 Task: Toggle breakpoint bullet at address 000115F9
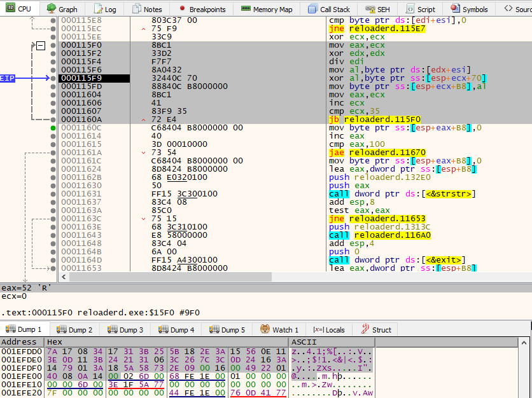point(53,78)
